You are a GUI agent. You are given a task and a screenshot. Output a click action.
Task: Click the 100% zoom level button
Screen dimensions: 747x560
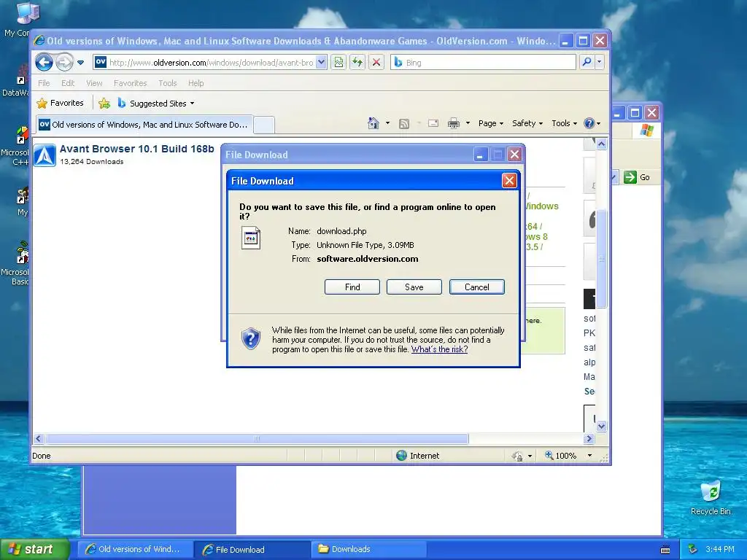pos(561,456)
